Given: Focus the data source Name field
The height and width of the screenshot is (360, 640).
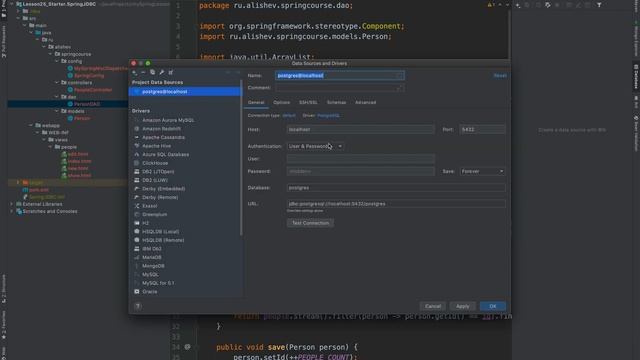Looking at the screenshot, I should point(340,76).
